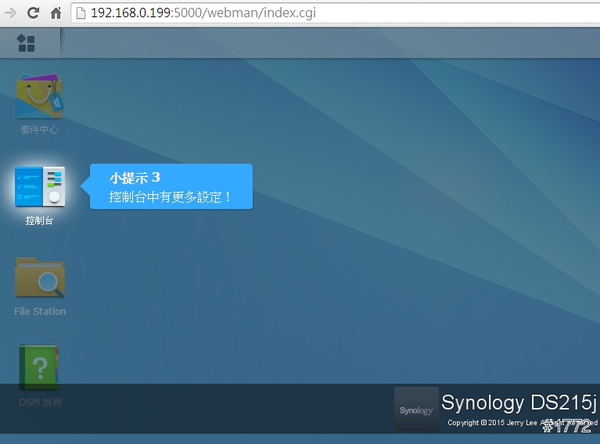This screenshot has height=444, width=600.
Task: Click the browser home button
Action: coord(56,13)
